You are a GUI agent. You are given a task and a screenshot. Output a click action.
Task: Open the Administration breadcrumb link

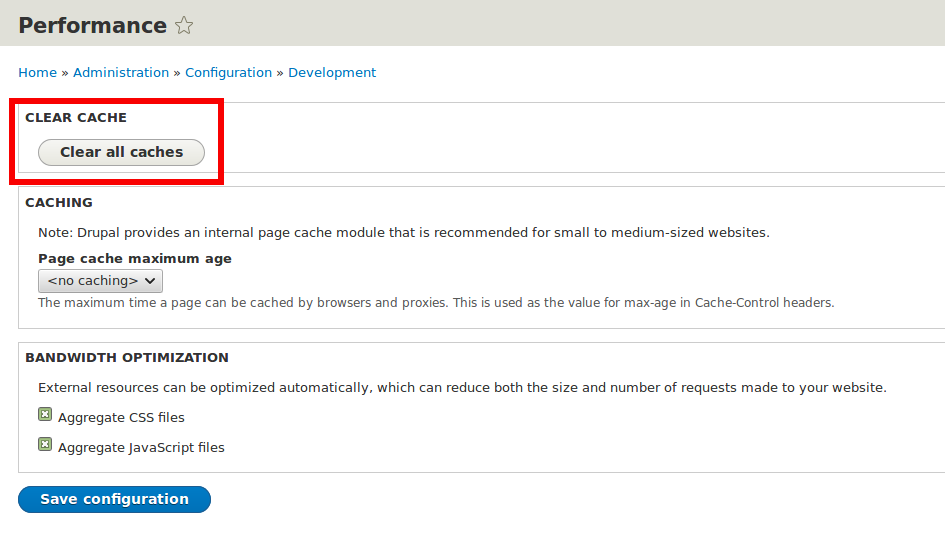[121, 72]
